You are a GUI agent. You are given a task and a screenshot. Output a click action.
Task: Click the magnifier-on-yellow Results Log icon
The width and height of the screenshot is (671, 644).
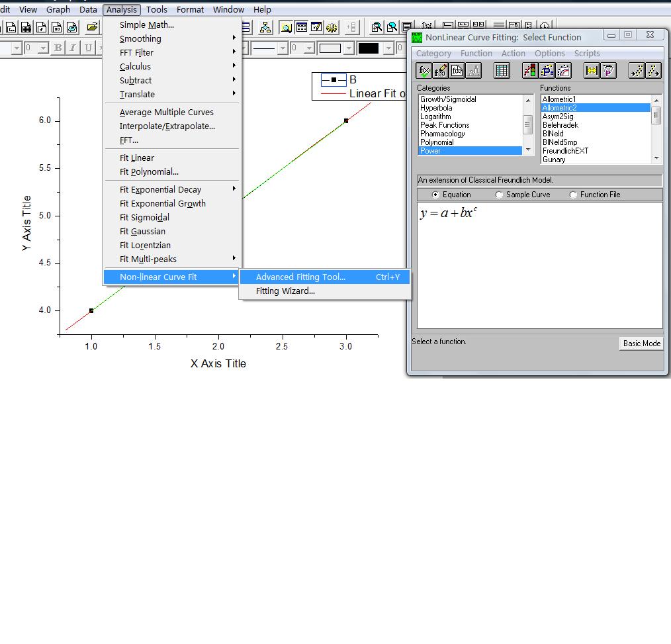tap(286, 28)
